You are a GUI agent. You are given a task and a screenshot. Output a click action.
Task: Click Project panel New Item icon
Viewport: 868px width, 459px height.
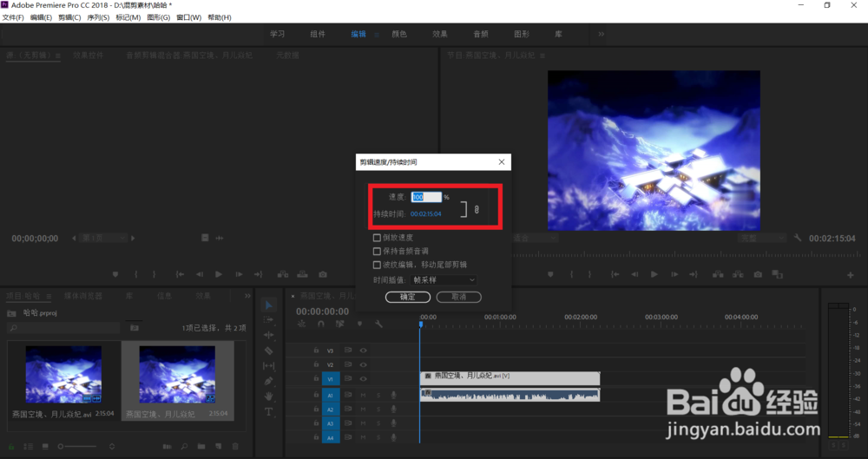(218, 446)
